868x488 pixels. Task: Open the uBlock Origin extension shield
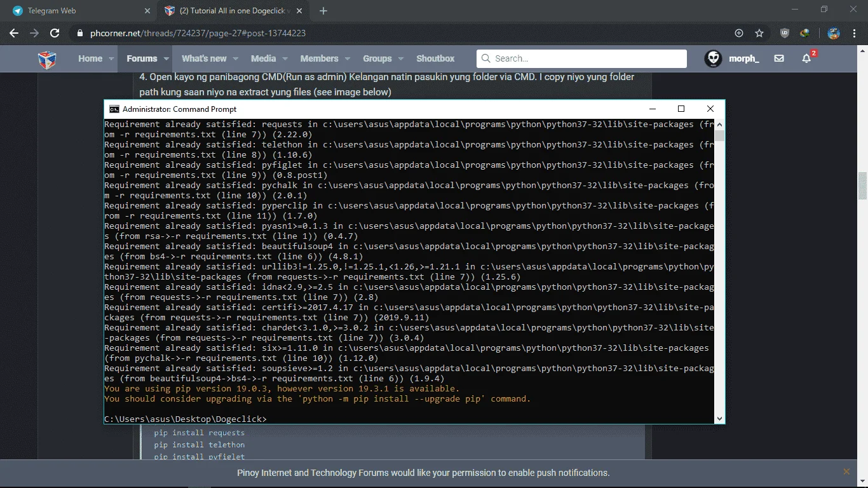tap(785, 33)
